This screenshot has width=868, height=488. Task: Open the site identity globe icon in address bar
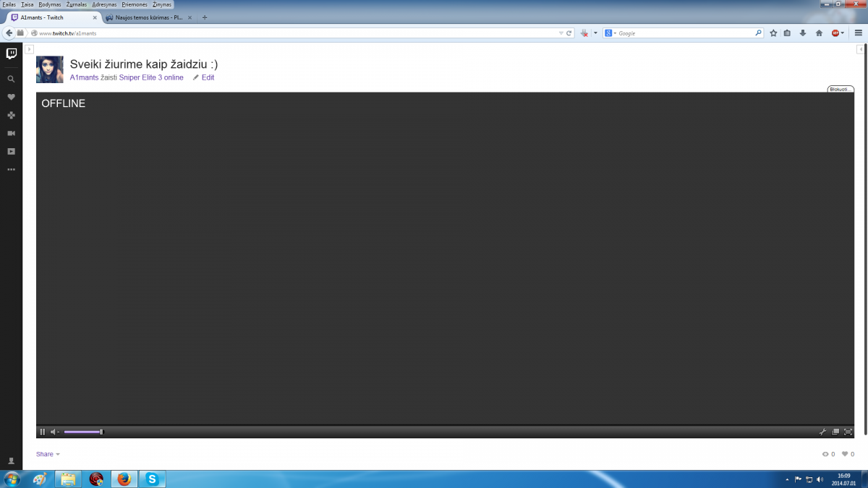click(34, 33)
